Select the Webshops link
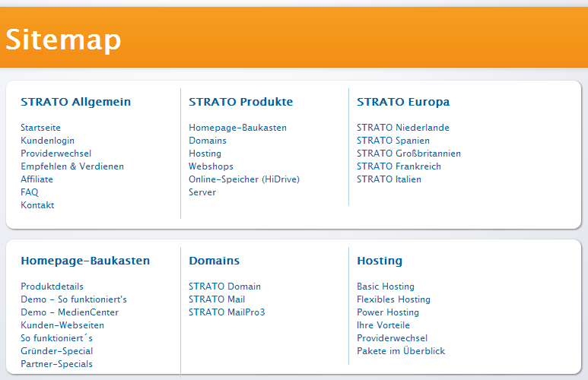This screenshot has height=380, width=588. pos(211,166)
